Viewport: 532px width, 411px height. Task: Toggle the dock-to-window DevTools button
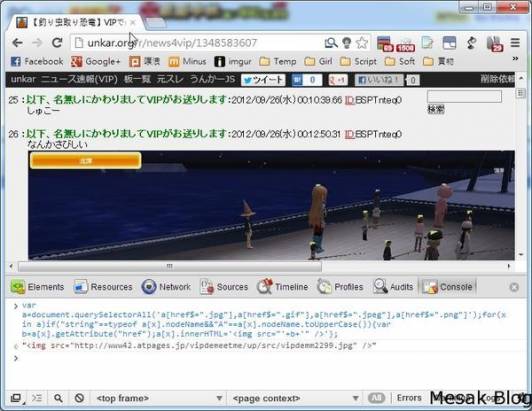click(x=16, y=398)
